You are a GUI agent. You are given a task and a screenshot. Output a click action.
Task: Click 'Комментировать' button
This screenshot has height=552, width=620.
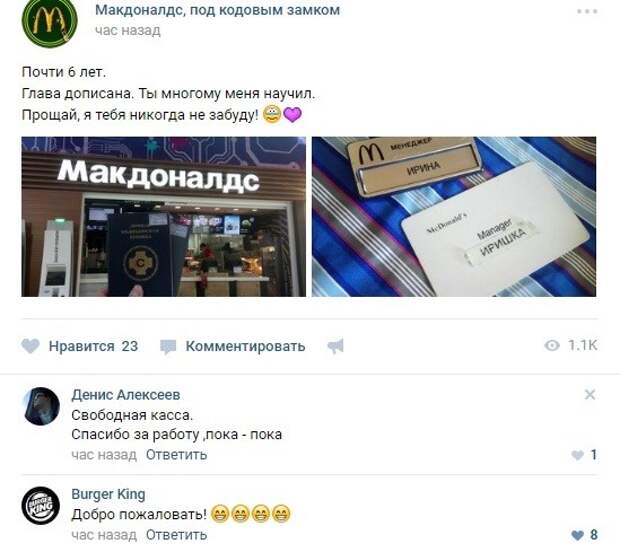click(x=245, y=346)
